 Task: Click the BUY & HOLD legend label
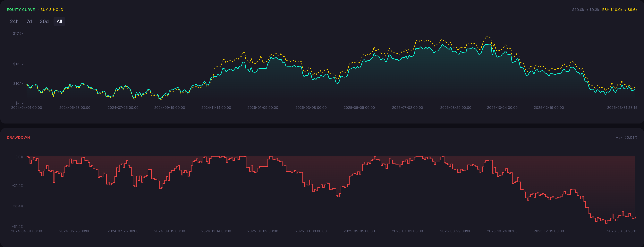point(52,10)
